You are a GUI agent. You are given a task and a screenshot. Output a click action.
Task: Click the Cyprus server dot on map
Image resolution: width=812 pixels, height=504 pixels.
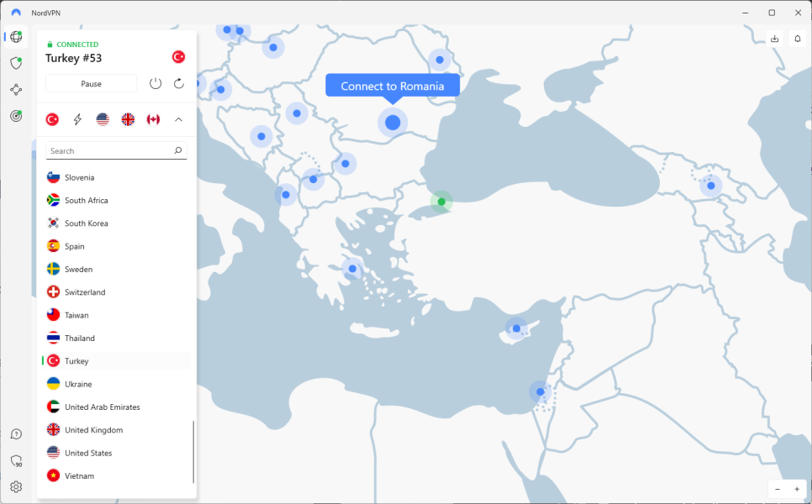516,328
